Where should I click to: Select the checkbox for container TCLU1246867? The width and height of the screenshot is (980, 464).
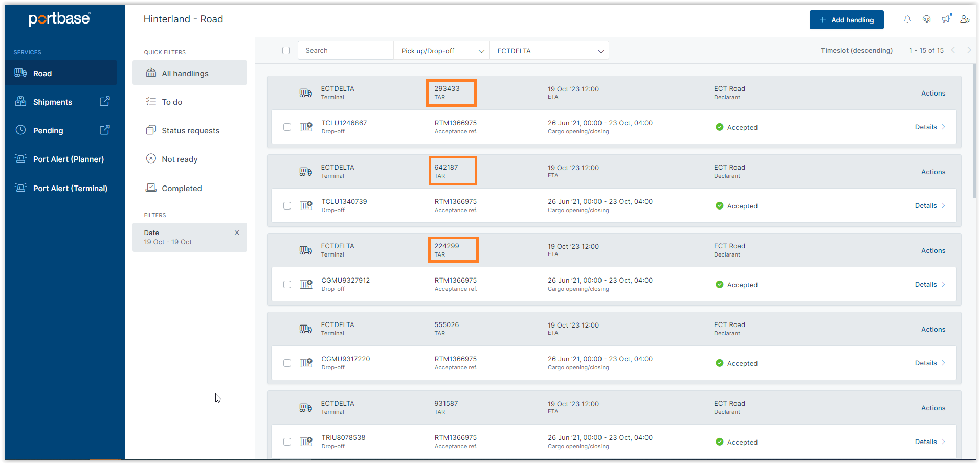(x=287, y=127)
